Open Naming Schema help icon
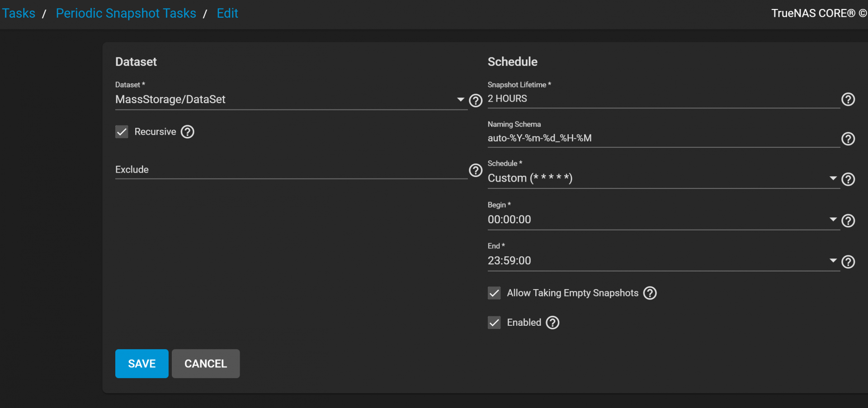This screenshot has width=868, height=408. pyautogui.click(x=848, y=139)
